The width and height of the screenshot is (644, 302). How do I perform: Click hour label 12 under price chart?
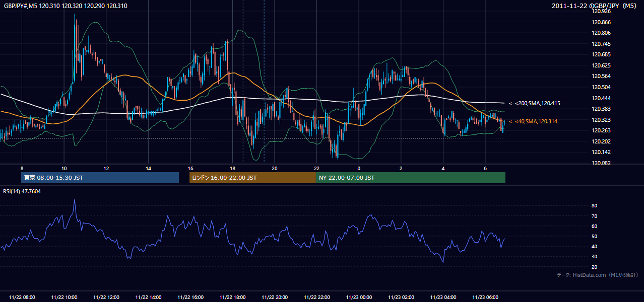click(x=106, y=168)
